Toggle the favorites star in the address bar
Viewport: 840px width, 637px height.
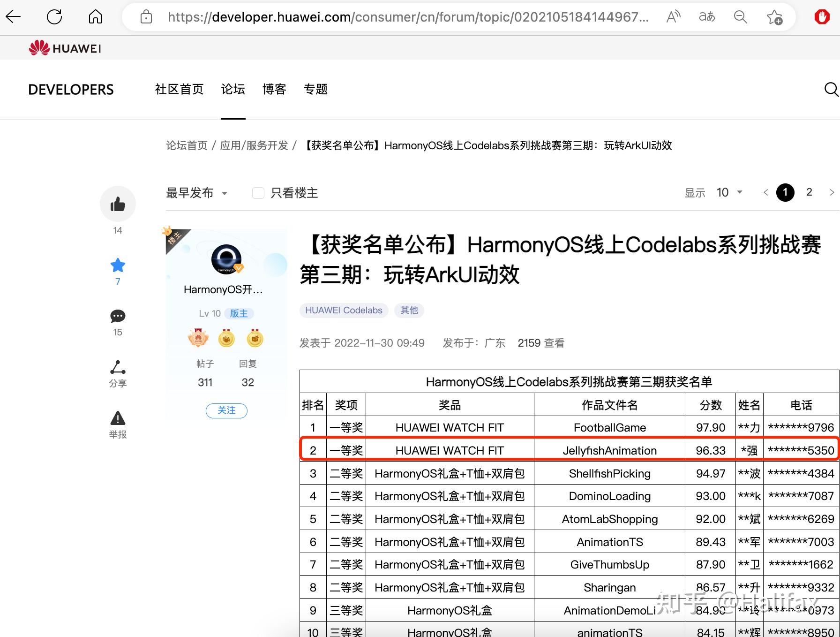pyautogui.click(x=775, y=16)
